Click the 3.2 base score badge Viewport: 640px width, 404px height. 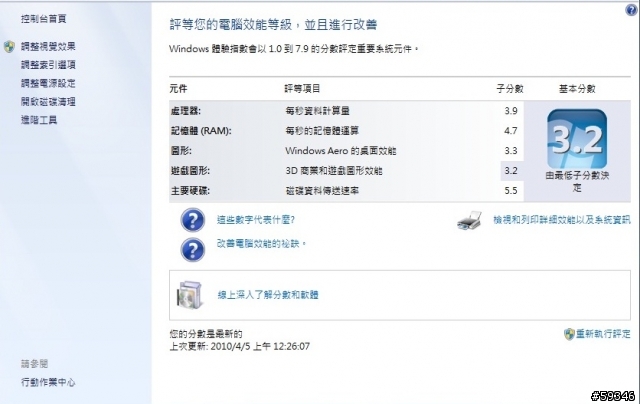tap(577, 139)
